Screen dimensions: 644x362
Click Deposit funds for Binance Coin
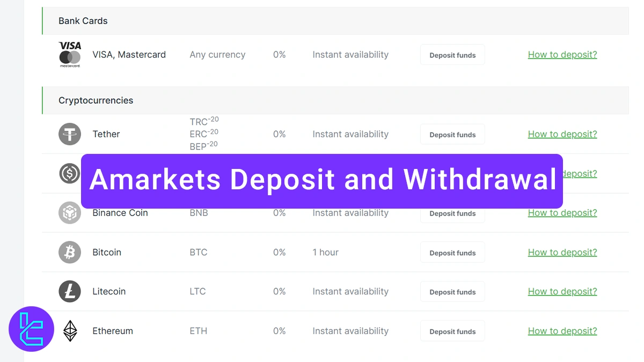click(x=452, y=213)
